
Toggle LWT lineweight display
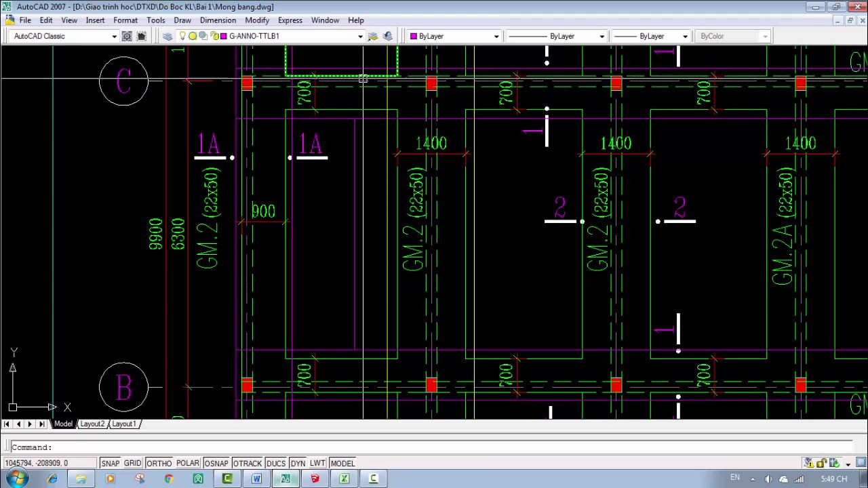click(318, 464)
